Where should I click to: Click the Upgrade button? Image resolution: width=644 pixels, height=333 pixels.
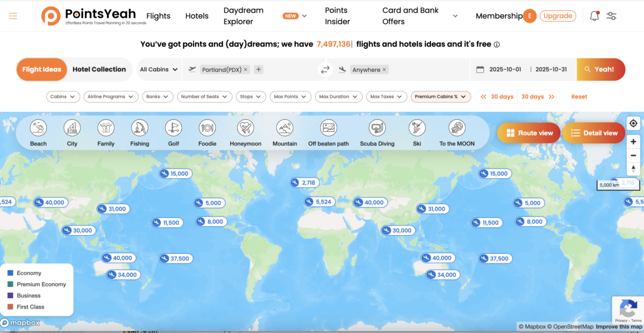(558, 16)
